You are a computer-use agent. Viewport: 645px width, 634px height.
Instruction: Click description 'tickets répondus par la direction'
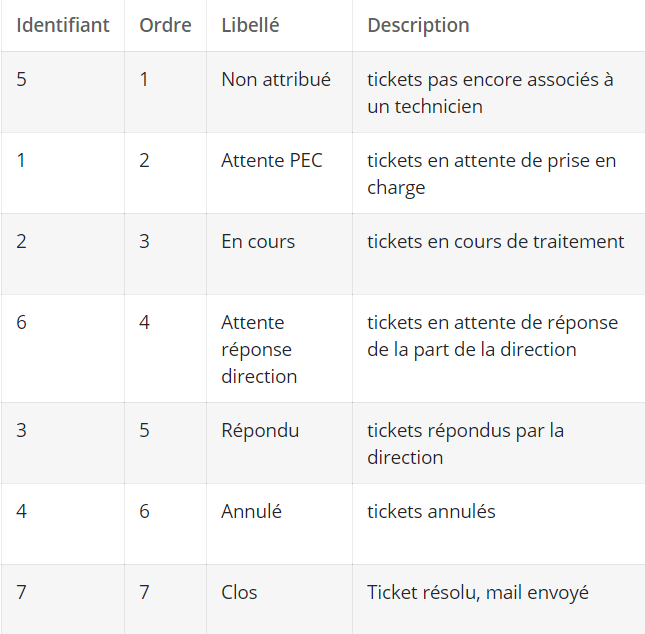tap(465, 444)
